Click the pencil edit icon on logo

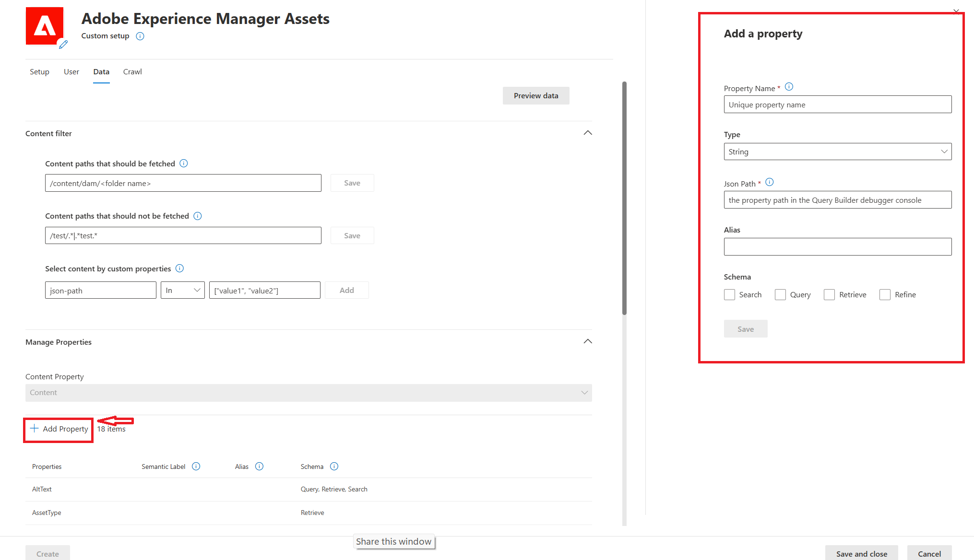63,45
